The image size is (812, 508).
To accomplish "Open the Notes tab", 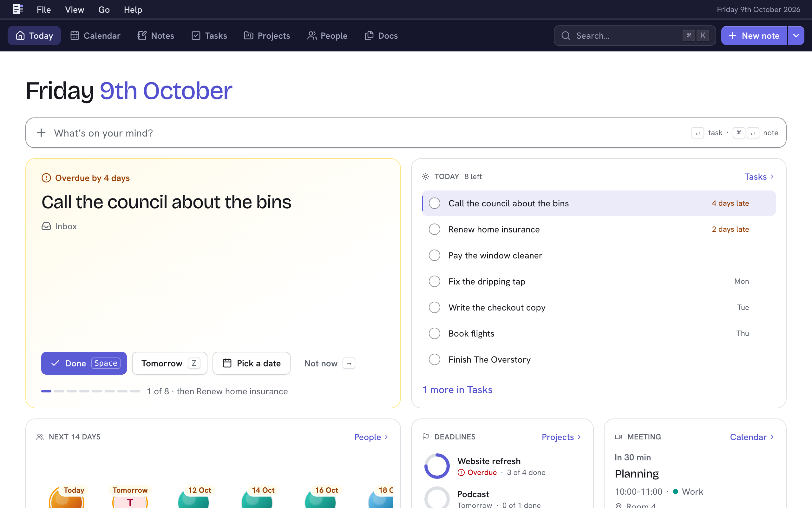I will point(156,36).
